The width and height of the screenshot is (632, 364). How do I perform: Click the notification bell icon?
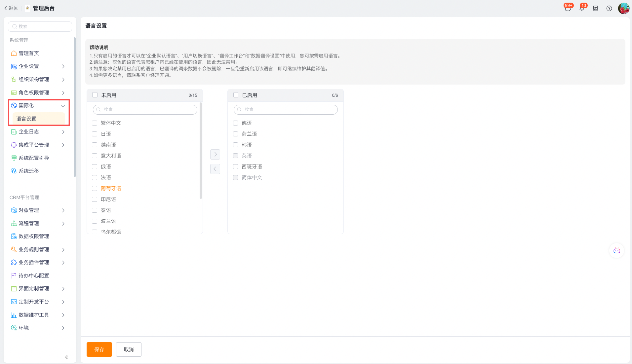(x=582, y=9)
